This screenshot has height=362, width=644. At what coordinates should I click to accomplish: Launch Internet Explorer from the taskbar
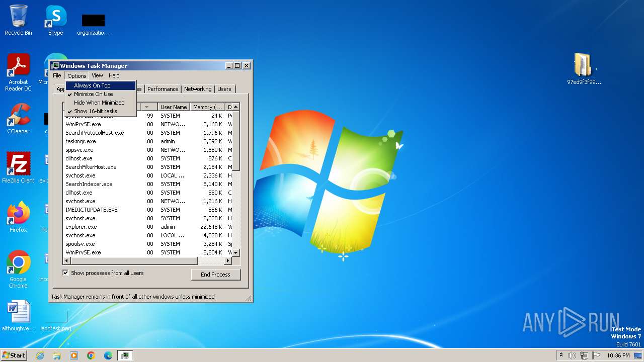click(40, 355)
